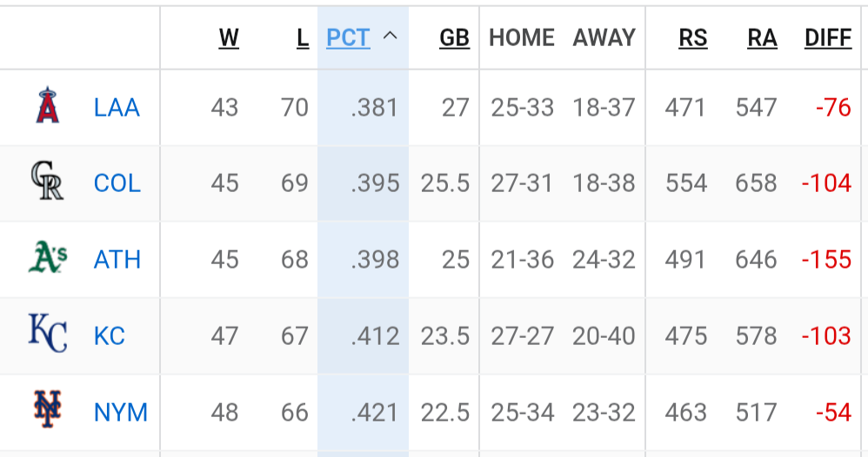Click the HOME column header
This screenshot has width=868, height=457.
click(x=522, y=37)
